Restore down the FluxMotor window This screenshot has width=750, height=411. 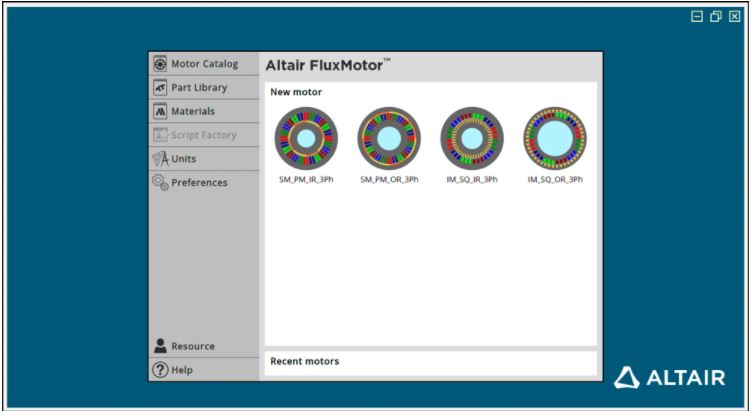click(x=716, y=17)
